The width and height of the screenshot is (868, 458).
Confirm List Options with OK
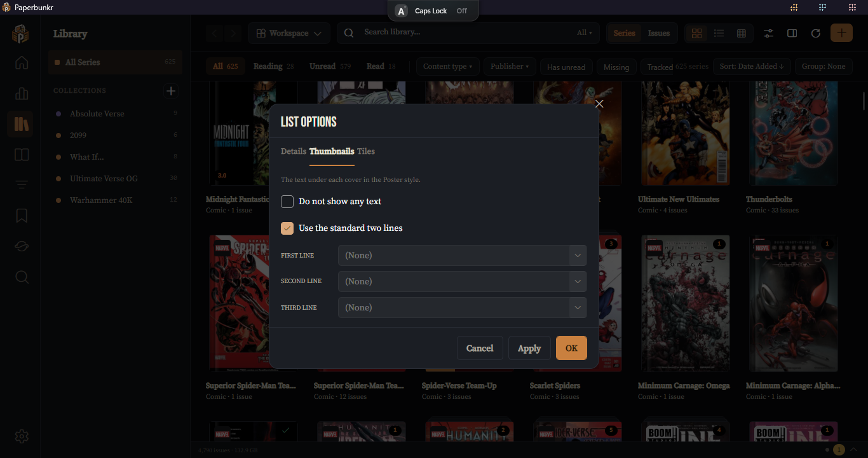coord(571,348)
